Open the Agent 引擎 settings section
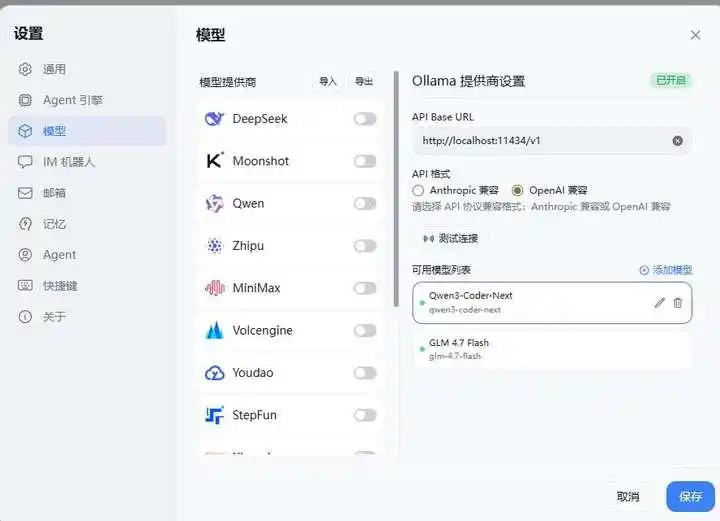The image size is (720, 521). click(x=87, y=100)
